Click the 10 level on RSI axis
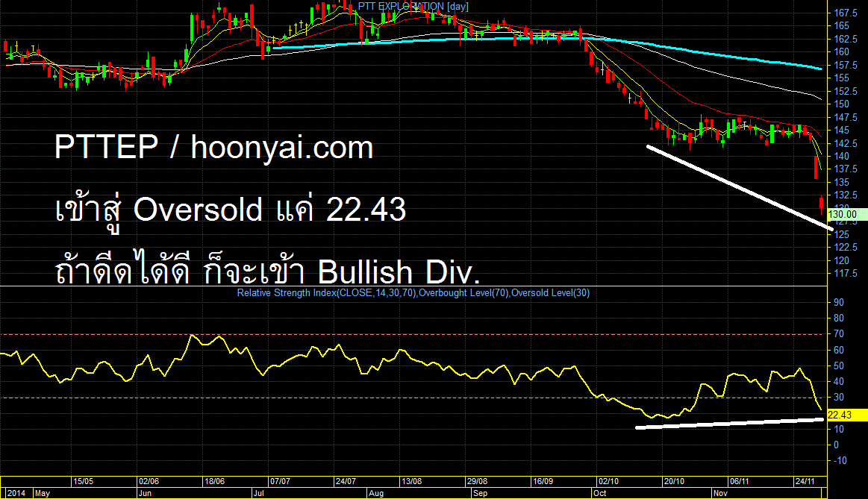The width and height of the screenshot is (868, 499). click(839, 429)
